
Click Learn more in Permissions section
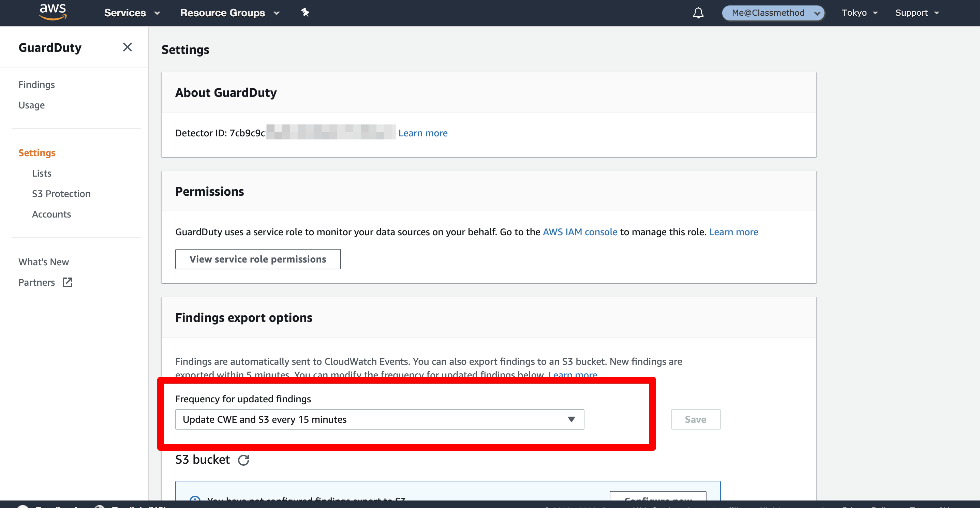tap(733, 232)
